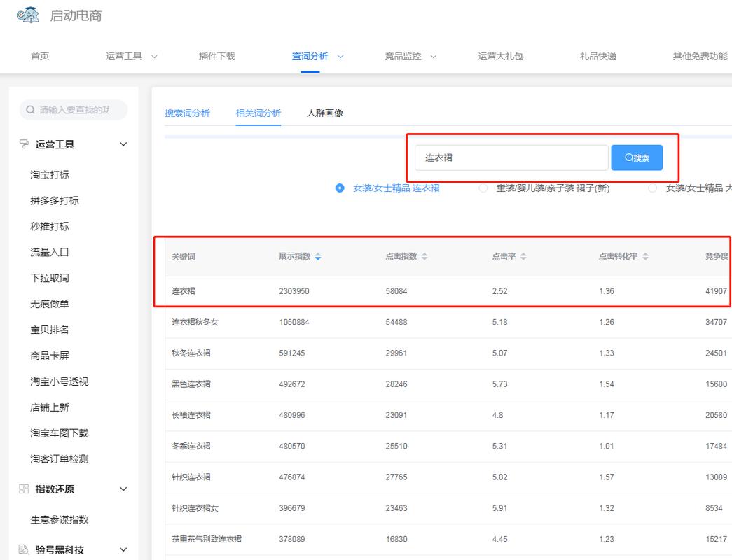Viewport: 732px width, 560px height.
Task: Switch to 搜索词分析 tab
Action: [x=187, y=113]
